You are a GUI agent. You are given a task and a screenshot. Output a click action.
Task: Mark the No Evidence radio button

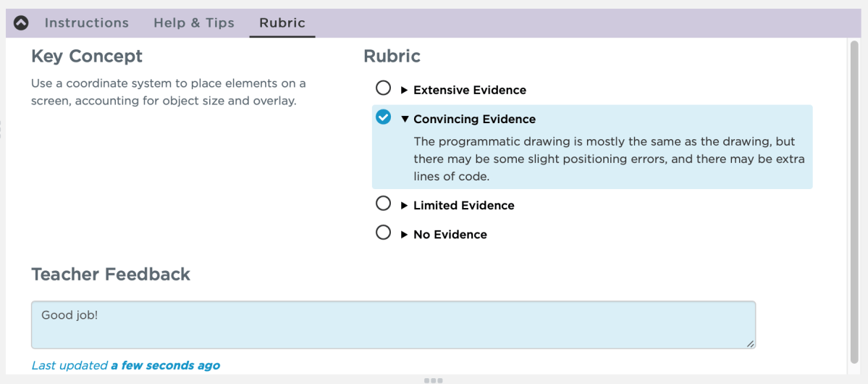click(x=383, y=233)
